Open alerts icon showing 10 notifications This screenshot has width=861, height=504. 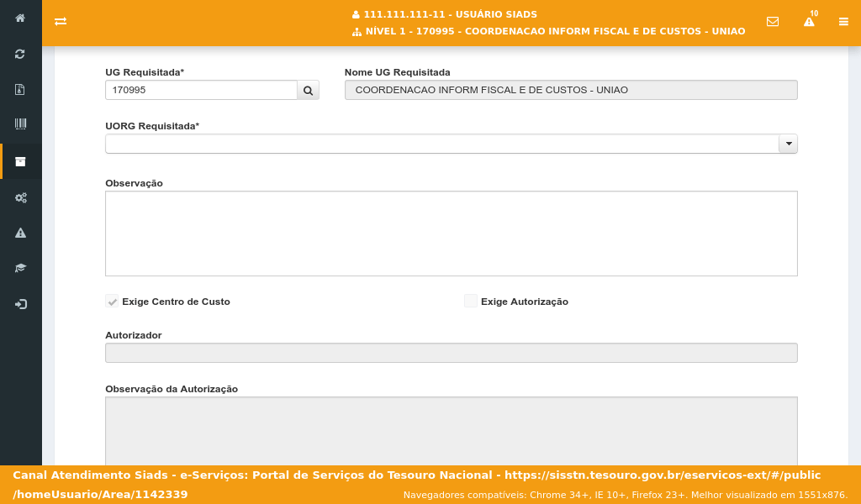click(810, 20)
